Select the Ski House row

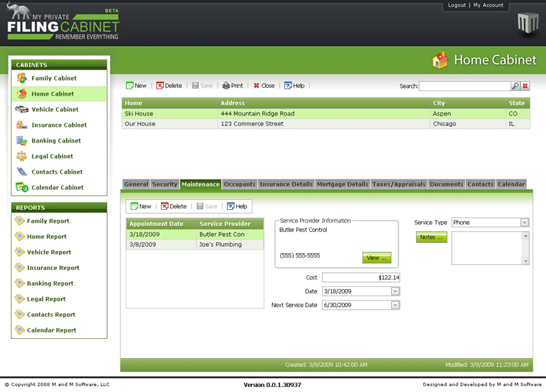[326, 113]
